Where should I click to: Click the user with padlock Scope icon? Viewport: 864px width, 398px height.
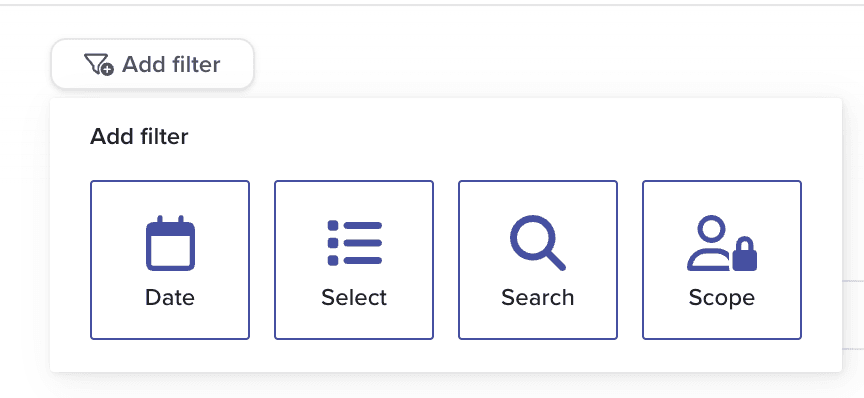click(722, 243)
